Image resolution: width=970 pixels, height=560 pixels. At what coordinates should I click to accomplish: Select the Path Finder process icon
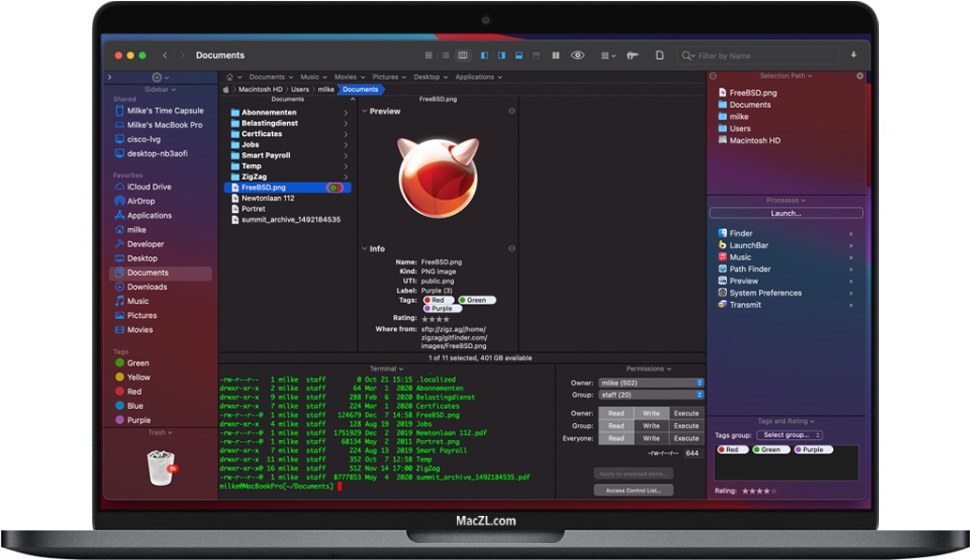click(x=723, y=268)
